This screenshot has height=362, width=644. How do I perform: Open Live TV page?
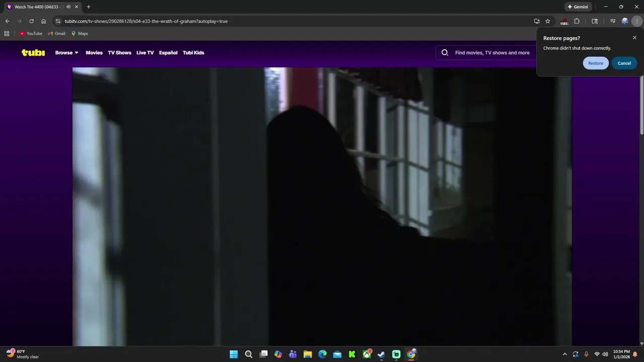coord(145,52)
